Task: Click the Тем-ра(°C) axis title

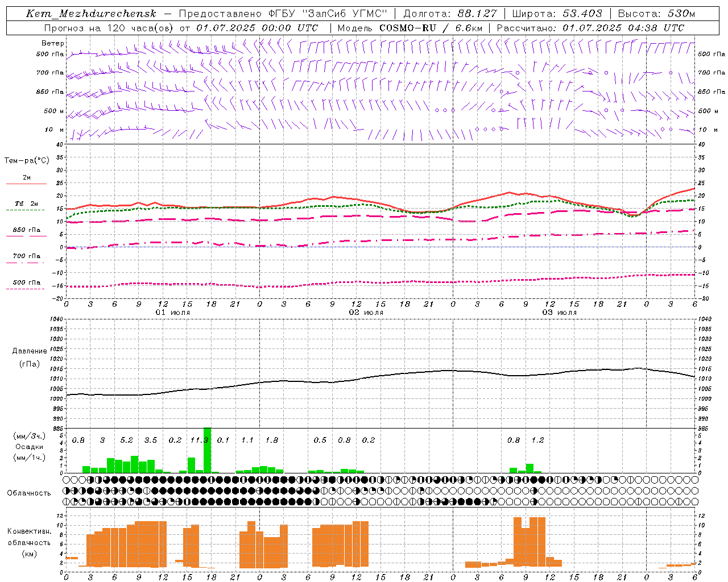Action: [27, 161]
